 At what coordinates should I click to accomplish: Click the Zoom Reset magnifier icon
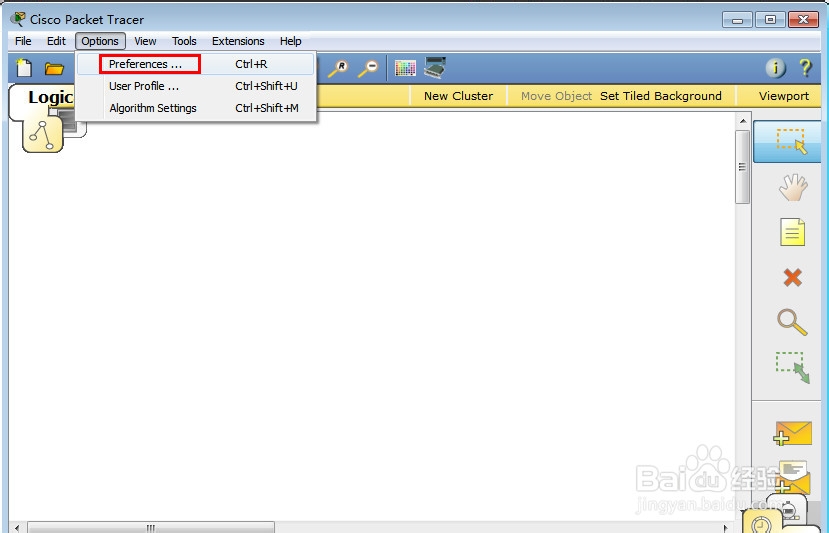coord(338,69)
